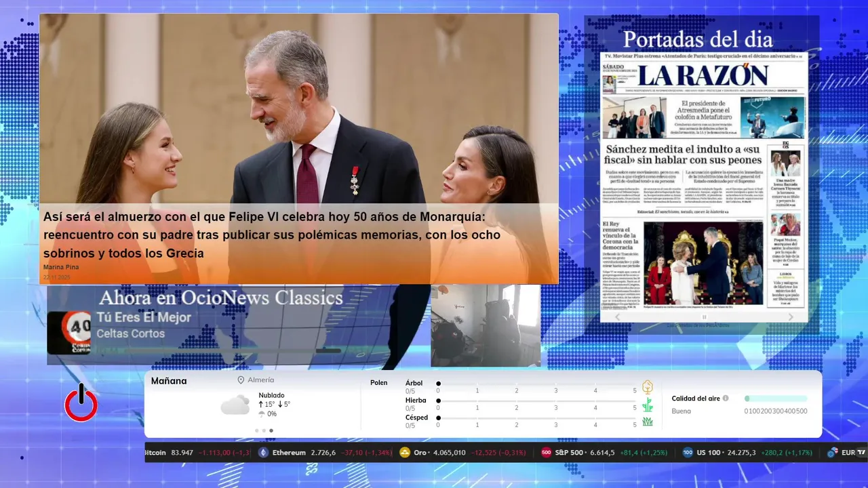Click the Hierba grass pollen icon
868x488 pixels.
tap(648, 405)
